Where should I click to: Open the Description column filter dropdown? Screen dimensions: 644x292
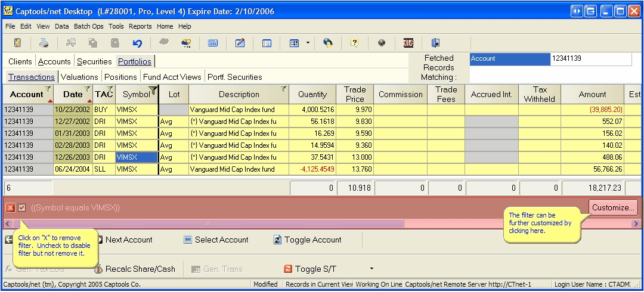tap(283, 89)
